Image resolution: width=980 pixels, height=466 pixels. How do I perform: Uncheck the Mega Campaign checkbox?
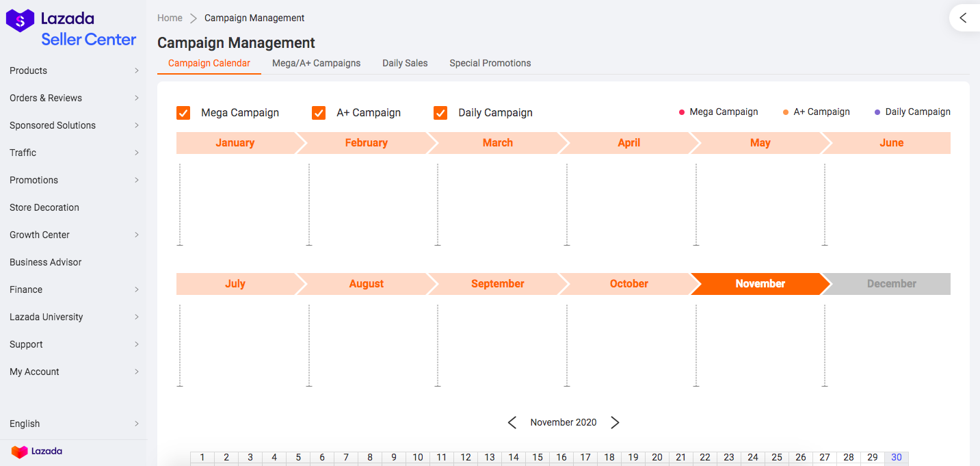pyautogui.click(x=183, y=113)
